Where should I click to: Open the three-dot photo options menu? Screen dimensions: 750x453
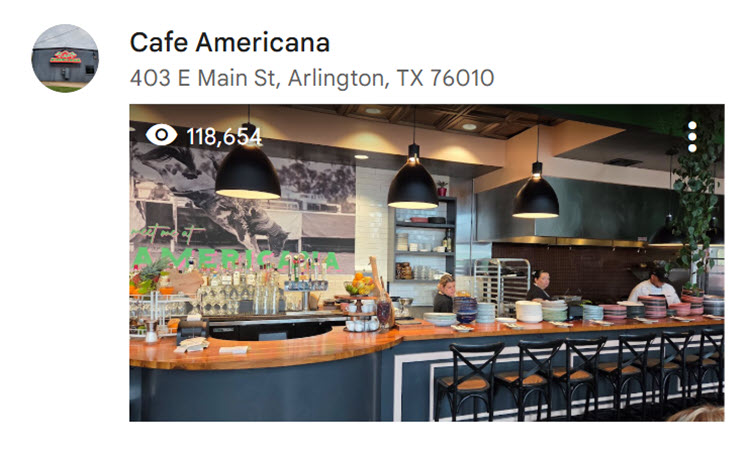pos(692,136)
